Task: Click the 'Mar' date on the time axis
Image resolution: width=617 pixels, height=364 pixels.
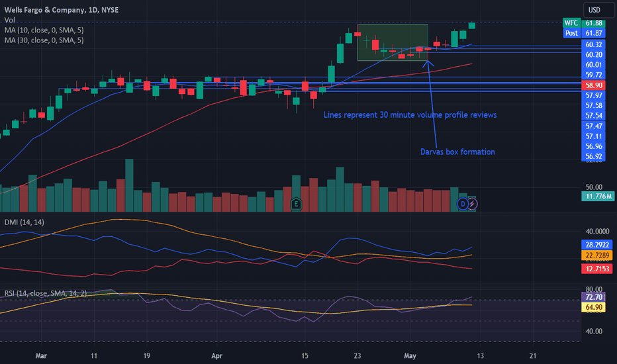Action: 41,356
